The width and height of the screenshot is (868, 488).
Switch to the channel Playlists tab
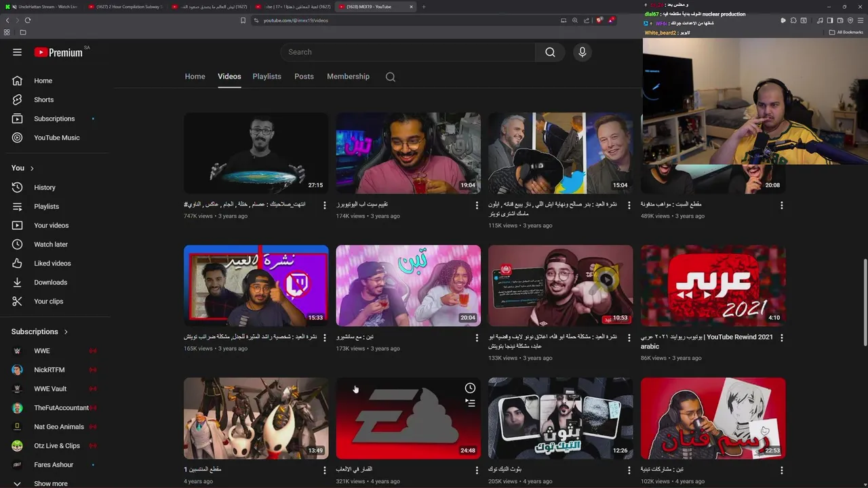pos(267,77)
